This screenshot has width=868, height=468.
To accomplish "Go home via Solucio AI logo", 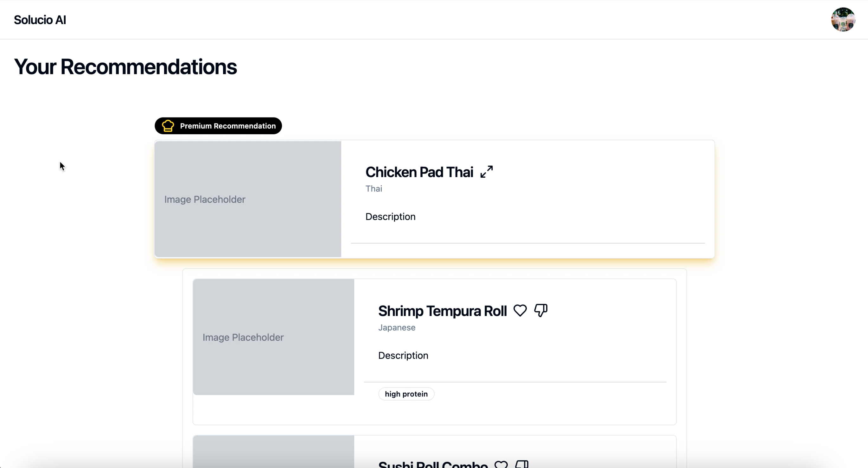I will tap(40, 20).
